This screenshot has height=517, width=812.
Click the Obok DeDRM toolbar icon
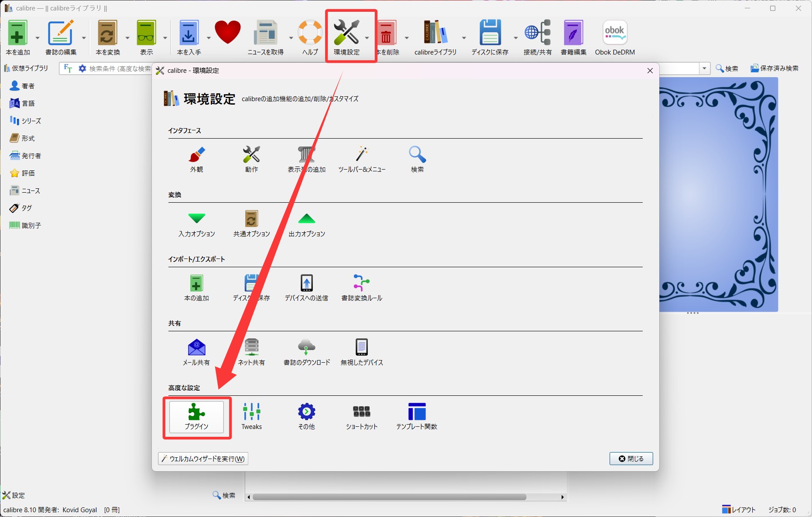pos(614,38)
